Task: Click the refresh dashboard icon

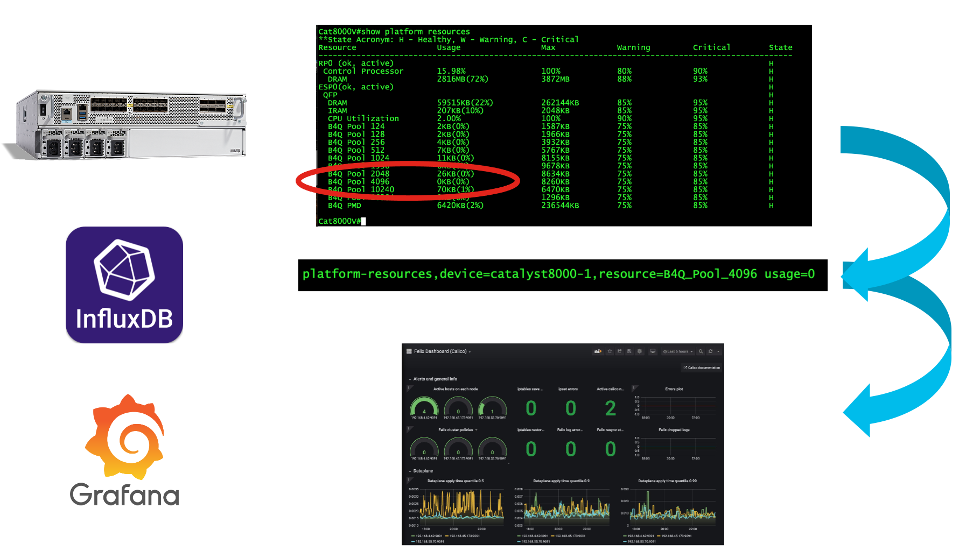Action: pyautogui.click(x=711, y=351)
